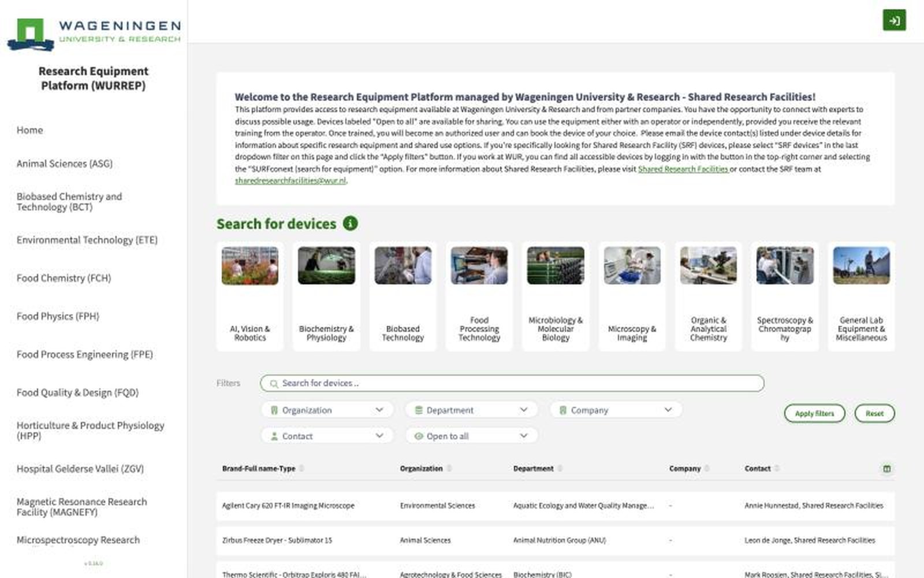Click the login icon button top-right
924x578 pixels.
coord(894,21)
